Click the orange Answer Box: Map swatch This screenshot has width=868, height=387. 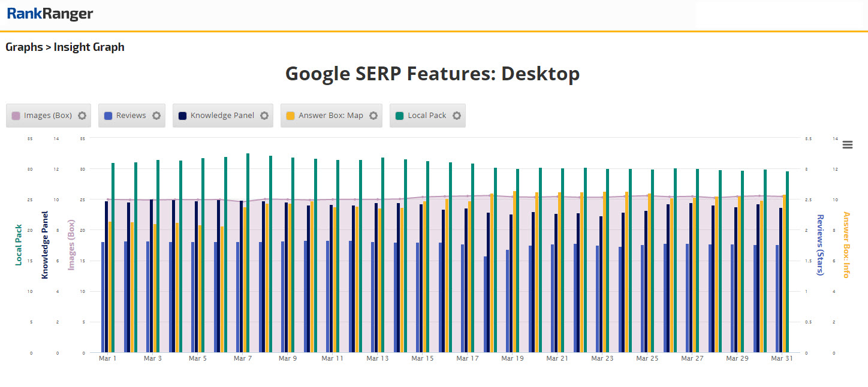pos(291,116)
